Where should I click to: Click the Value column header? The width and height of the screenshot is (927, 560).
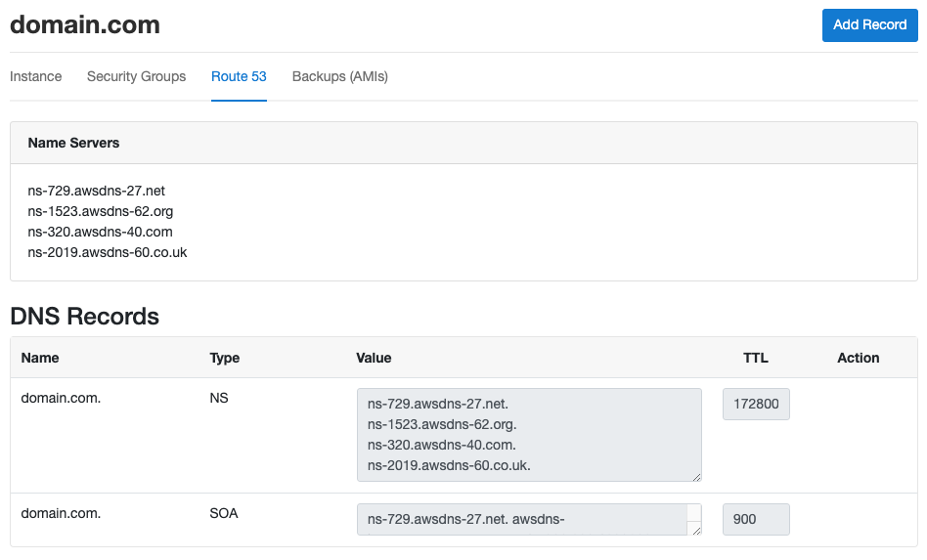tap(374, 358)
